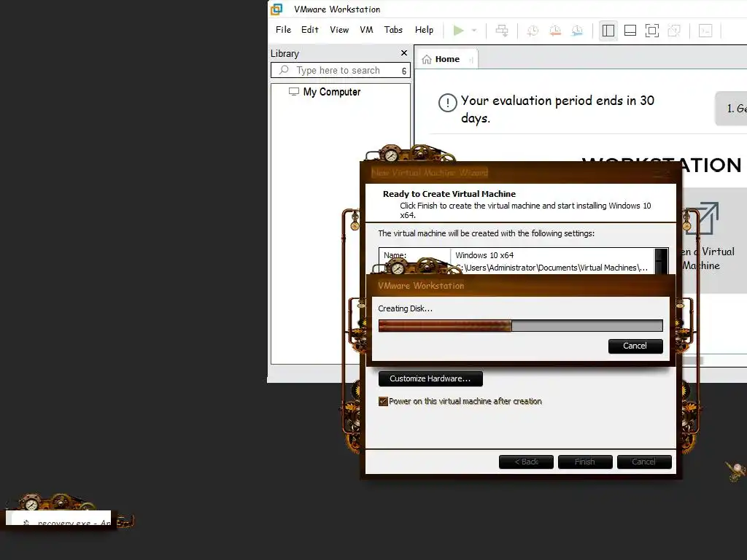Image resolution: width=747 pixels, height=560 pixels.
Task: Toggle the Show Library sidebar icon
Action: 608,31
